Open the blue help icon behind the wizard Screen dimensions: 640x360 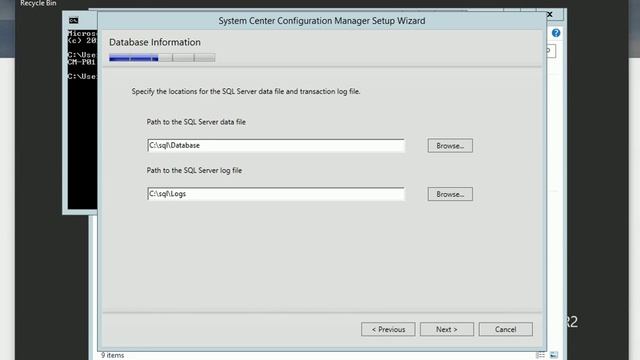556,33
